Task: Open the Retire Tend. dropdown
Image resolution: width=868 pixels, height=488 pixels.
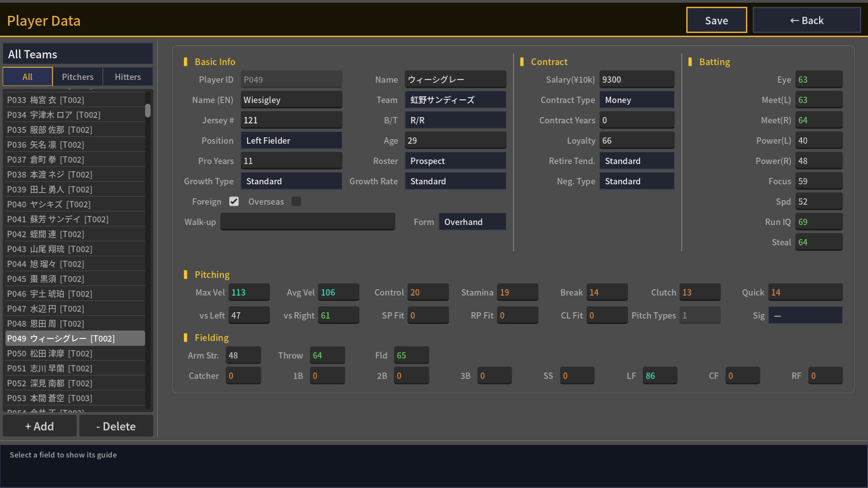Action: click(x=637, y=161)
